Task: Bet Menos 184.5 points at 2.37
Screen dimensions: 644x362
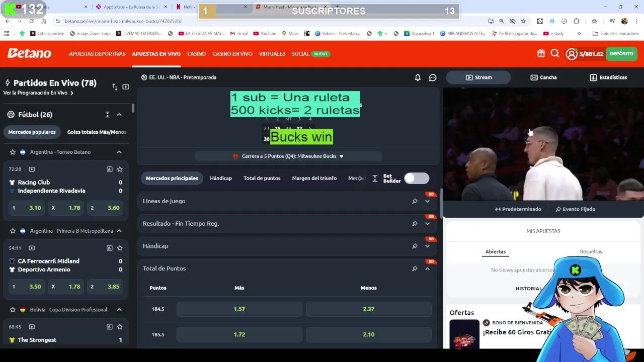Action: [x=369, y=309]
